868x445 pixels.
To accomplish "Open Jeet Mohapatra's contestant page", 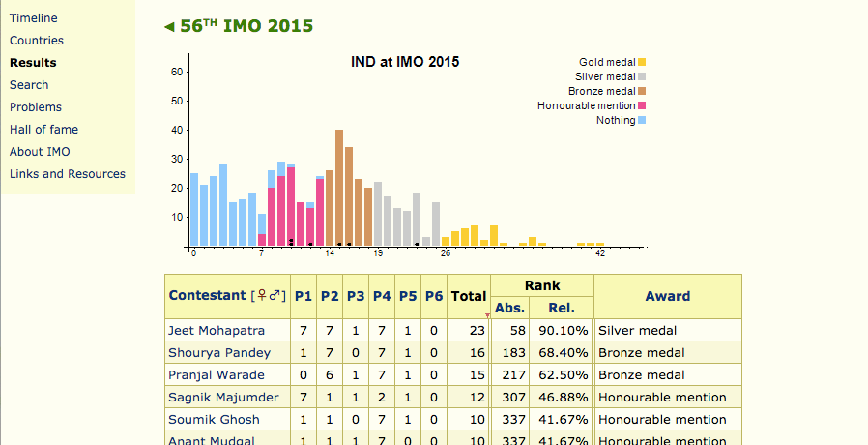I will (217, 331).
